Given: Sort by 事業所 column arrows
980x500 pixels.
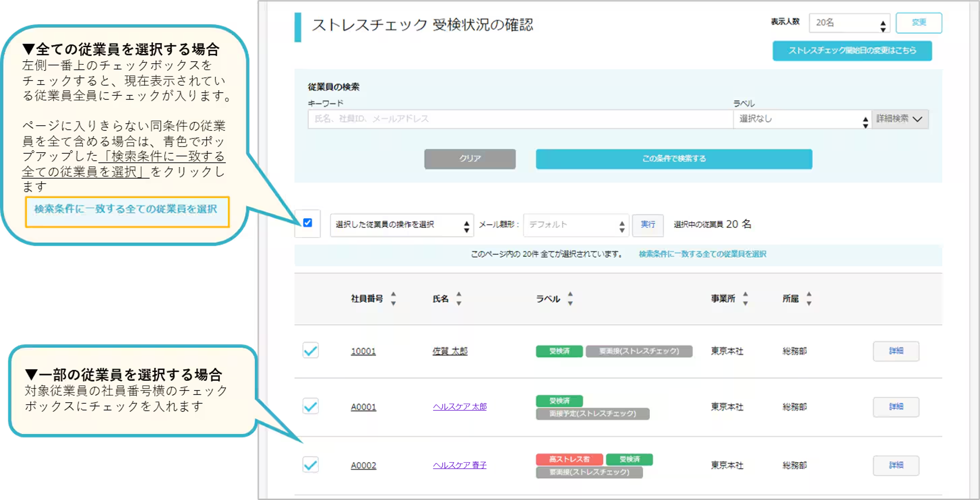Looking at the screenshot, I should point(745,299).
